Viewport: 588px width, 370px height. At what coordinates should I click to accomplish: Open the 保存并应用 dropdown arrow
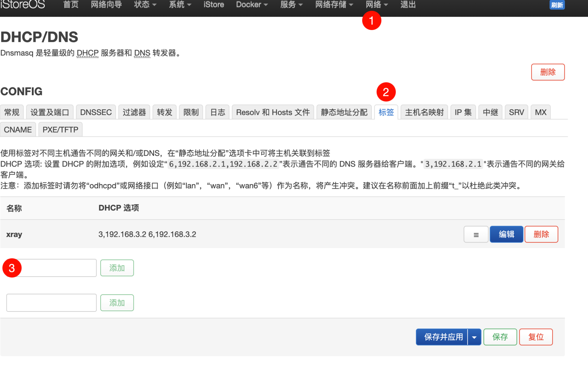tap(474, 337)
